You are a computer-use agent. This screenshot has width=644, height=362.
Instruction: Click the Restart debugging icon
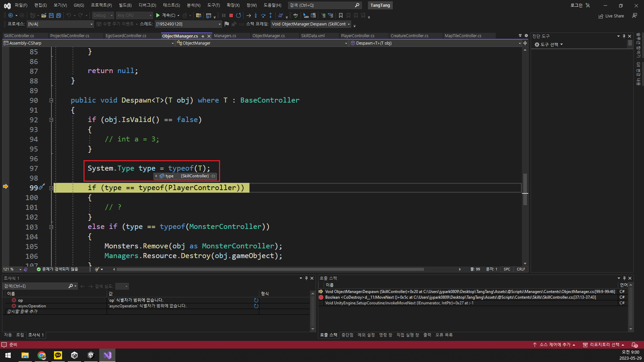click(239, 15)
